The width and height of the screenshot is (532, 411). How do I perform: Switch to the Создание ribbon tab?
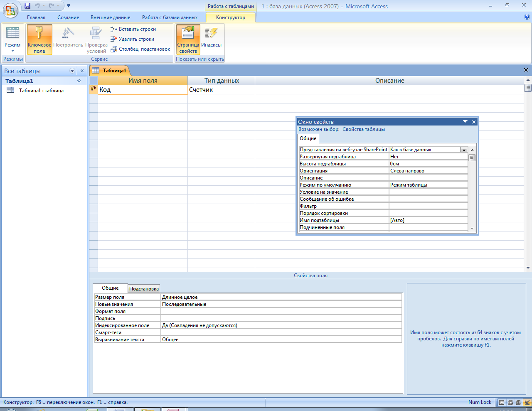point(68,17)
